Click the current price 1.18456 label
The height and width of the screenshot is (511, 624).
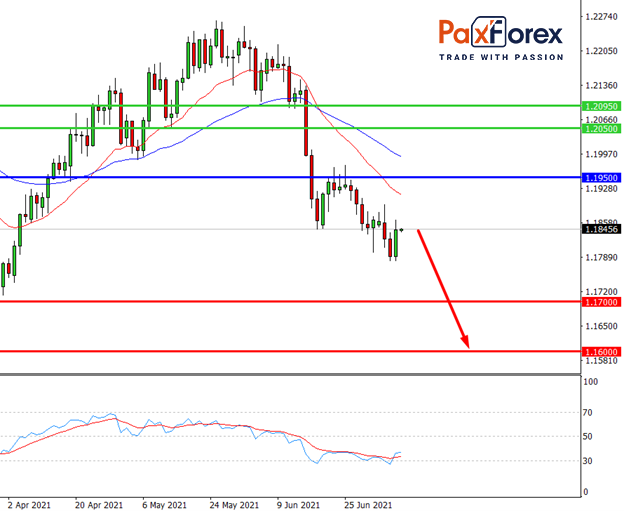601,229
